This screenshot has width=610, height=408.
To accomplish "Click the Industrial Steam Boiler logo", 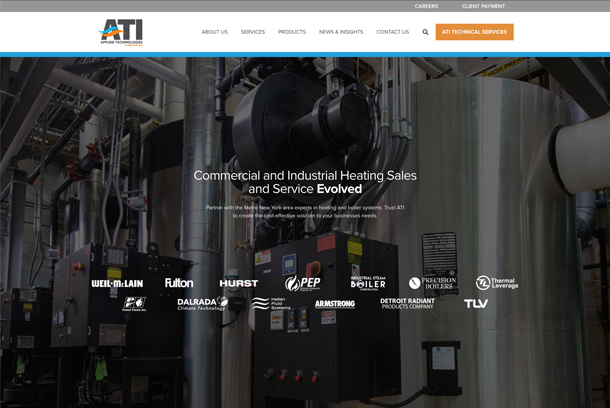I will [x=368, y=283].
